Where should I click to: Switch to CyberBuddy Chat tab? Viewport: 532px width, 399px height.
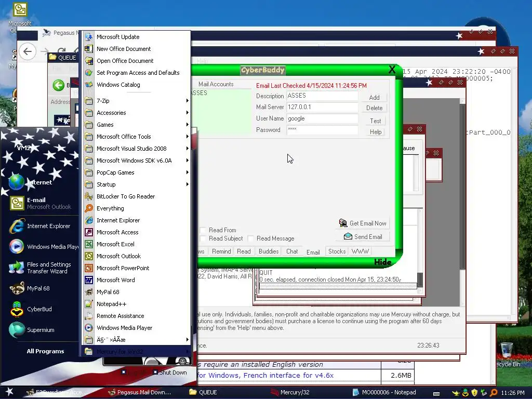coord(292,251)
